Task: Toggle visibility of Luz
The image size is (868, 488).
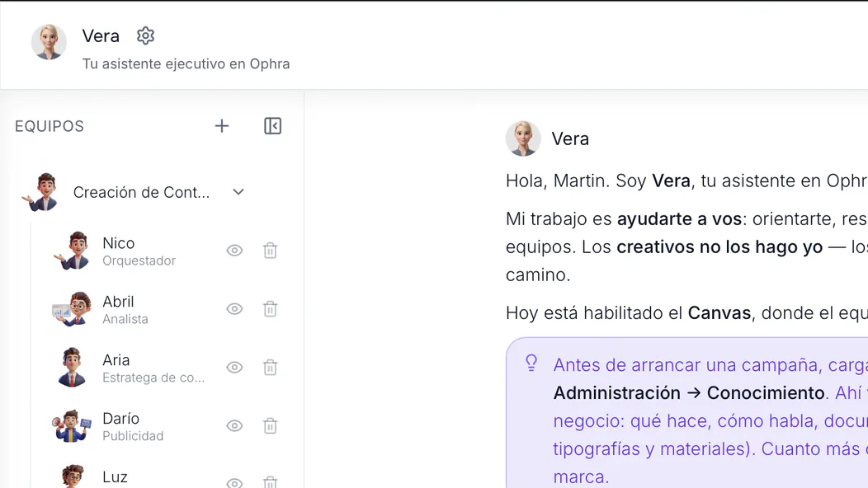Action: [x=234, y=483]
